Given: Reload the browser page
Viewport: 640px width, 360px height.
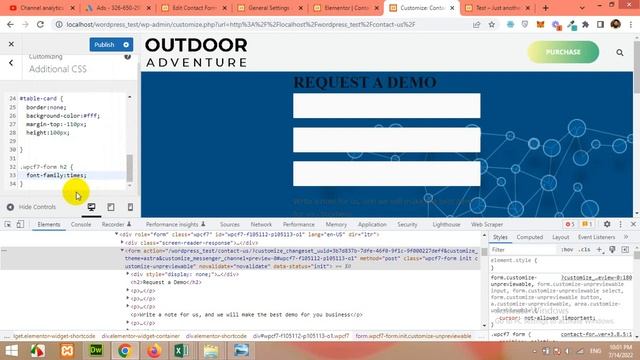Looking at the screenshot, I should (40, 24).
